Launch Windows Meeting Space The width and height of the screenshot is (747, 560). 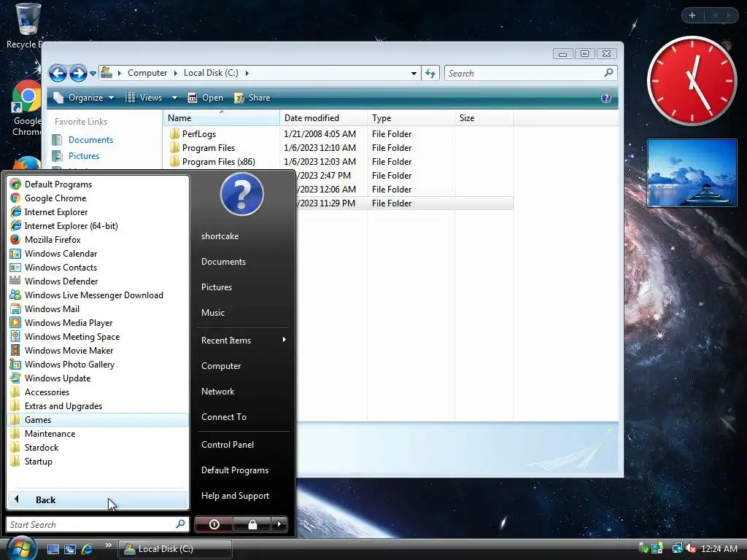(x=98, y=336)
